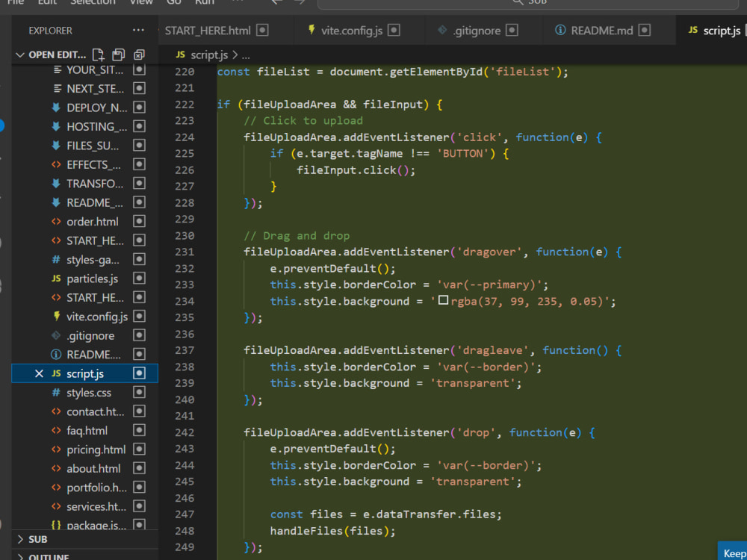Click the square indicator beside EFFECTS_ file
The height and width of the screenshot is (560, 747).
pyautogui.click(x=139, y=164)
